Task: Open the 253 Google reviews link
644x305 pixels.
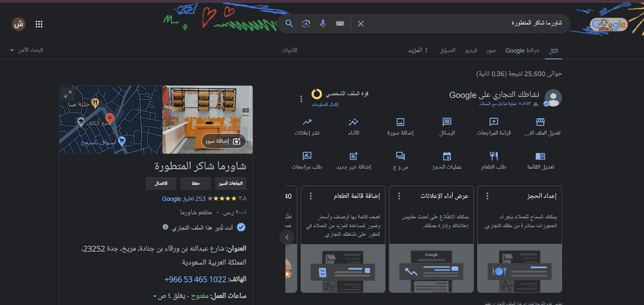Action: (184, 199)
